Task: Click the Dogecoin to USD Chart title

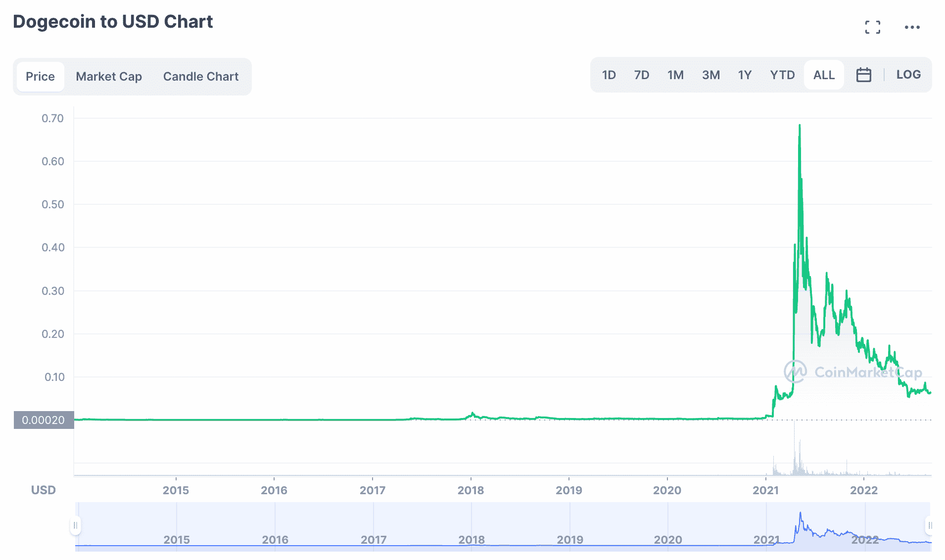Action: (113, 22)
